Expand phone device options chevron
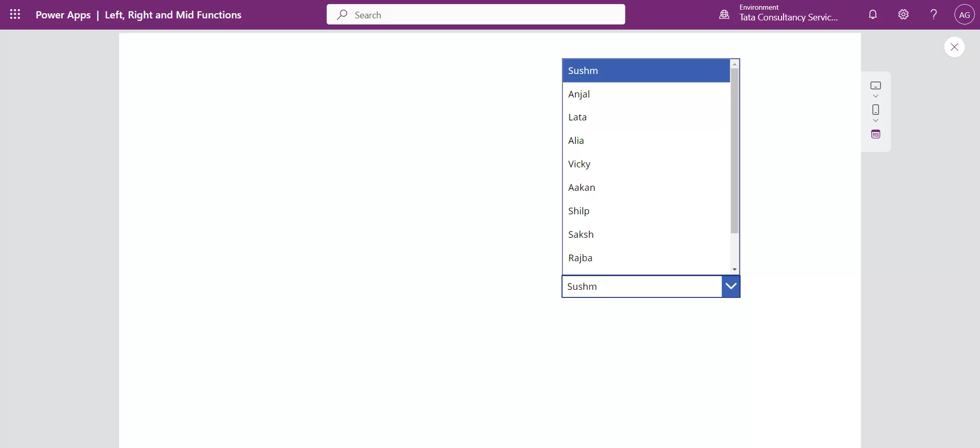This screenshot has height=448, width=980. pos(875,120)
